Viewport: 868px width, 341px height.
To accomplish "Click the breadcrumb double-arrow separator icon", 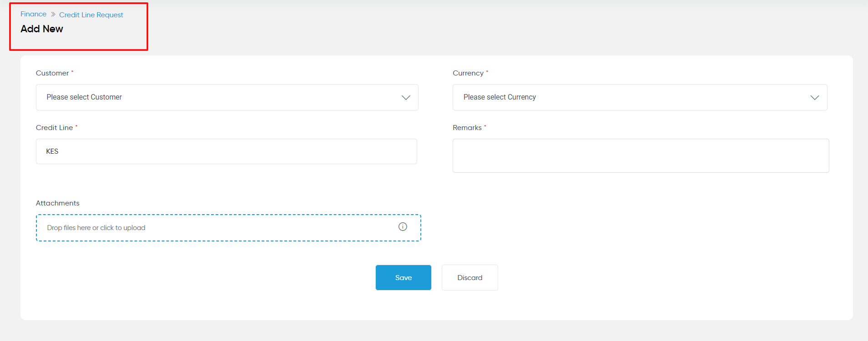I will click(x=53, y=15).
